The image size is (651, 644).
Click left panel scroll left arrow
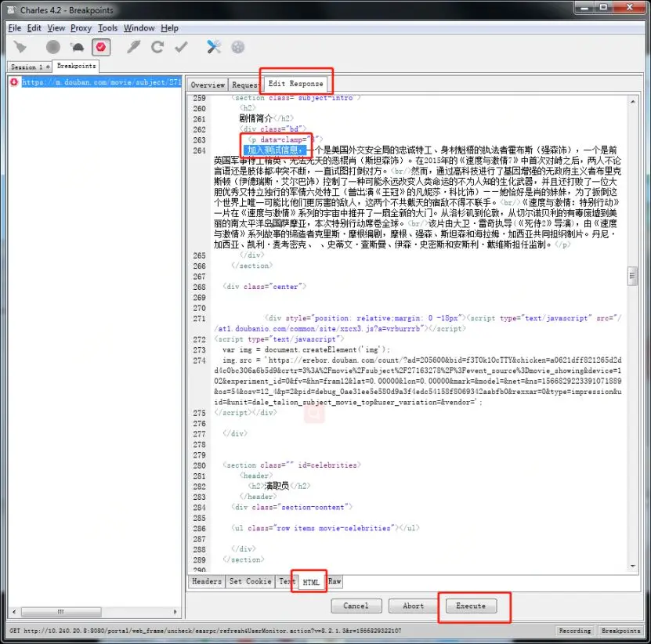(14, 612)
